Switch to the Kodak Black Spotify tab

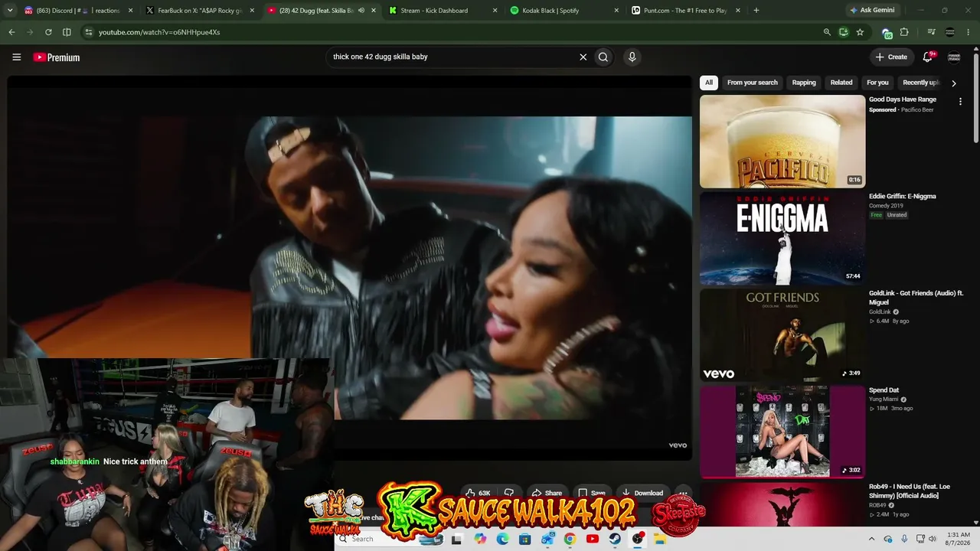(x=564, y=11)
